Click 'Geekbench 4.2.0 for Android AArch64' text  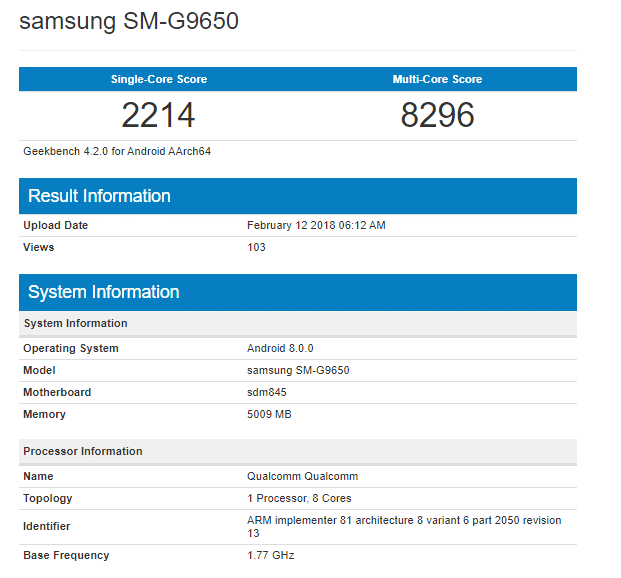coord(117,151)
